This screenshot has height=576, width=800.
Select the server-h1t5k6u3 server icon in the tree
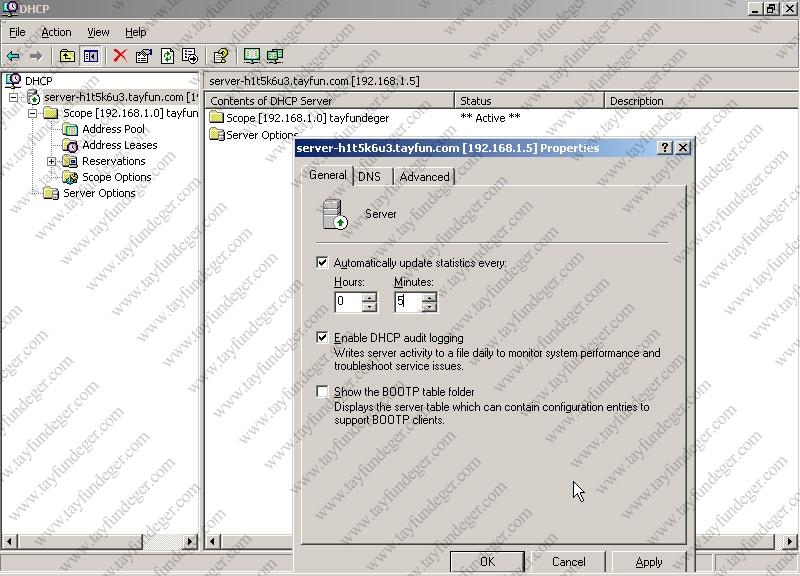[x=34, y=97]
